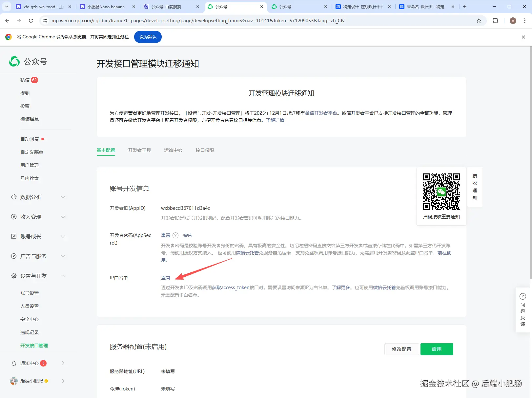Click 广告与服务 compass icon

click(x=14, y=256)
